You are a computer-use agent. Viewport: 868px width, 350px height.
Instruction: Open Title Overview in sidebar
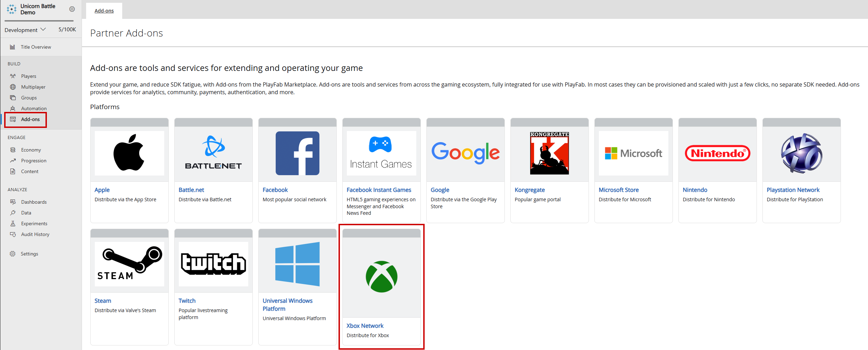(x=36, y=47)
